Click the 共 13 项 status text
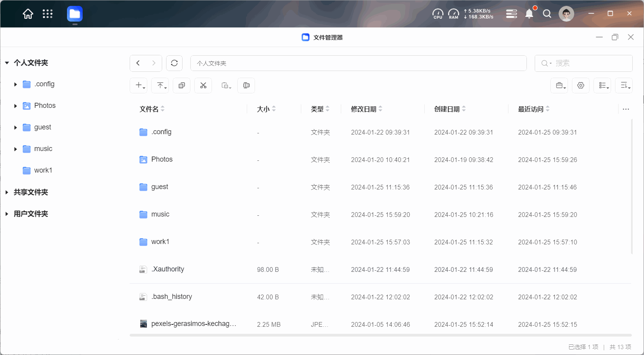The image size is (644, 355). pos(620,347)
